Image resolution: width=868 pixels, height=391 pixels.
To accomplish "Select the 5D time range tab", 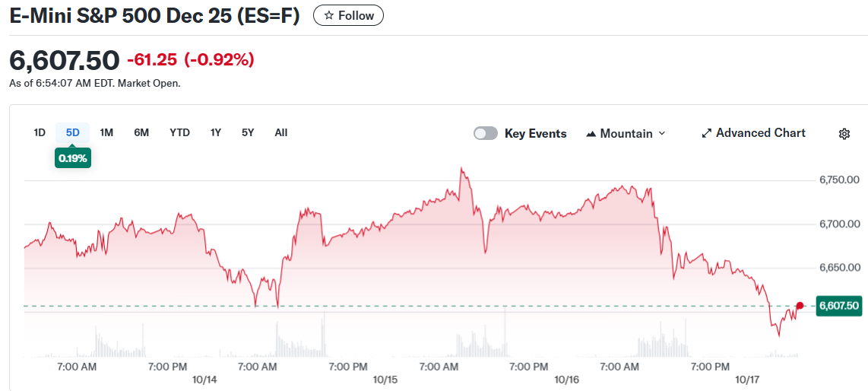I will point(73,132).
